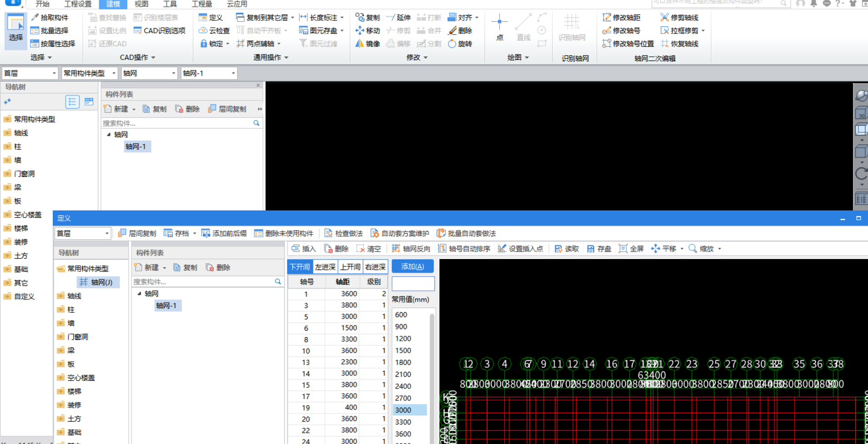Click 全屏 full screen in 定义 toolbar
The width and height of the screenshot is (868, 444).
(631, 249)
